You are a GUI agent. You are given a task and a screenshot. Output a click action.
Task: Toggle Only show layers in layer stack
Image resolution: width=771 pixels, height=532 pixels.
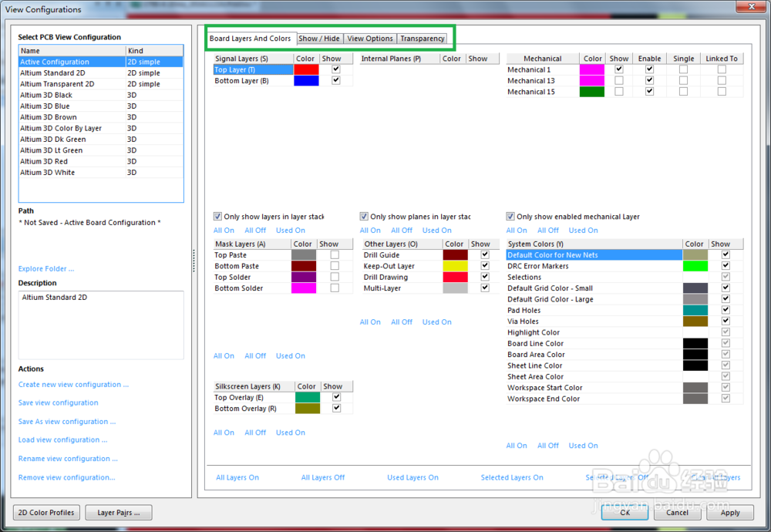[x=217, y=217]
